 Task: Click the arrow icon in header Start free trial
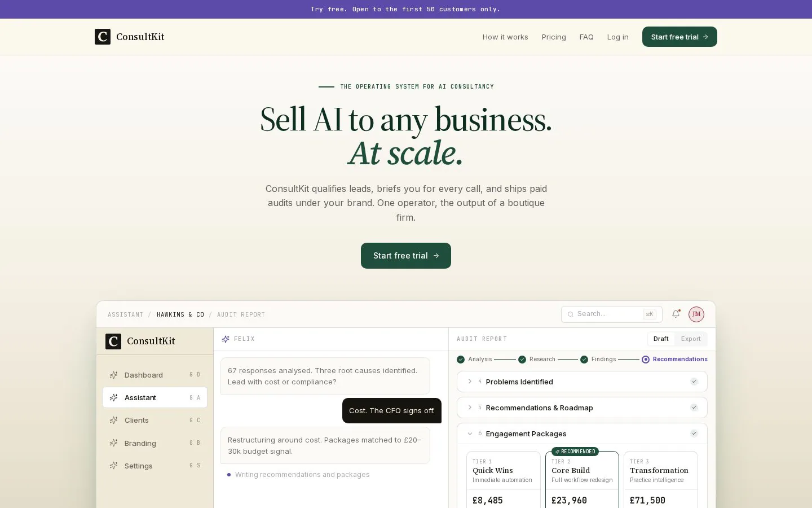tap(705, 37)
